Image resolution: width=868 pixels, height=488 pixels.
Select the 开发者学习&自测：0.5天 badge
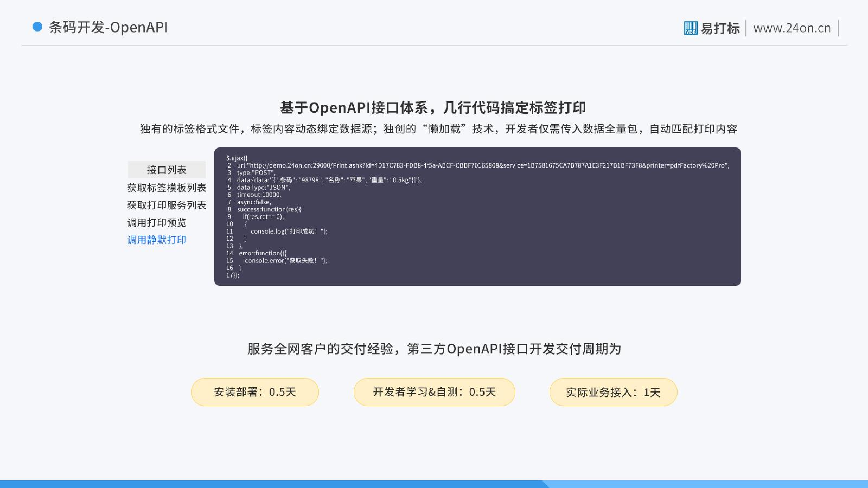click(x=434, y=392)
